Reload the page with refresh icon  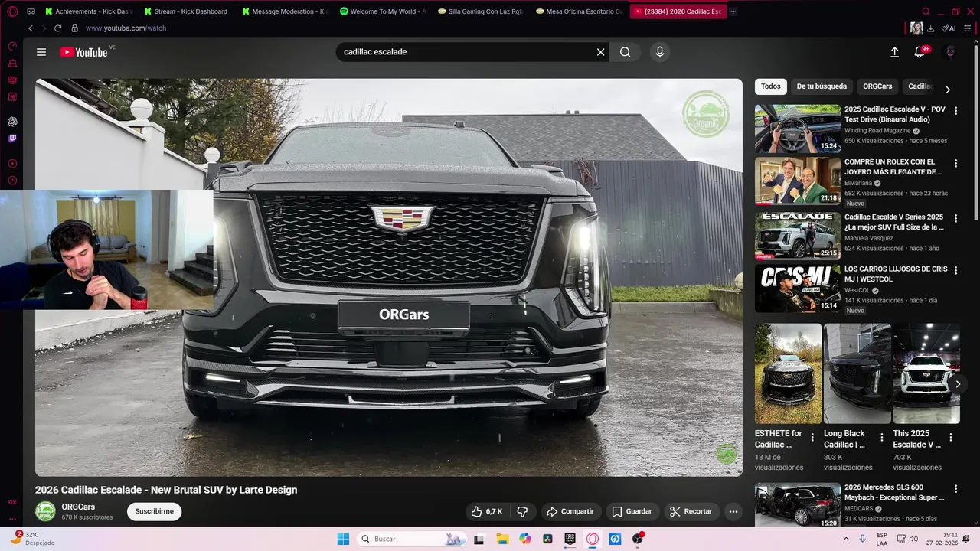click(58, 28)
